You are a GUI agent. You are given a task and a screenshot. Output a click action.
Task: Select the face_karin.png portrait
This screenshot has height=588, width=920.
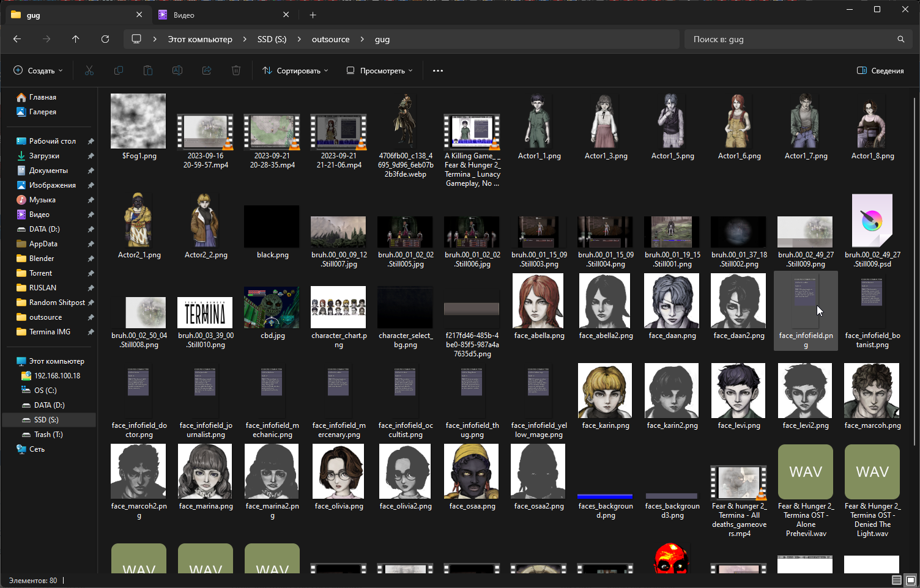tap(606, 397)
